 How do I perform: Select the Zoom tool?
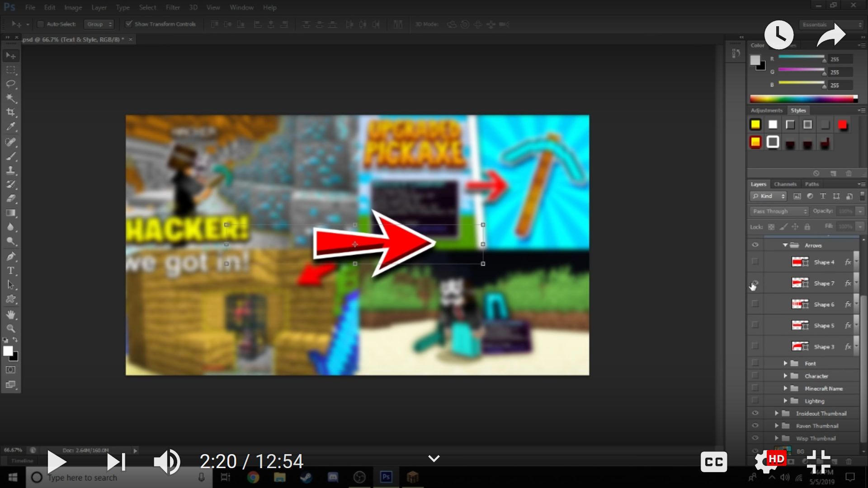point(11,328)
